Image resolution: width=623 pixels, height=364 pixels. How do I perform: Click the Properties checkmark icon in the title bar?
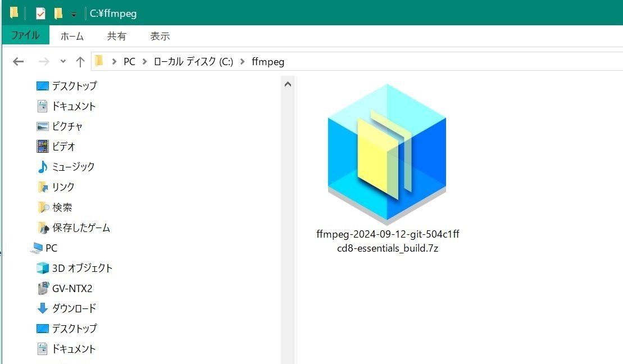coord(40,13)
